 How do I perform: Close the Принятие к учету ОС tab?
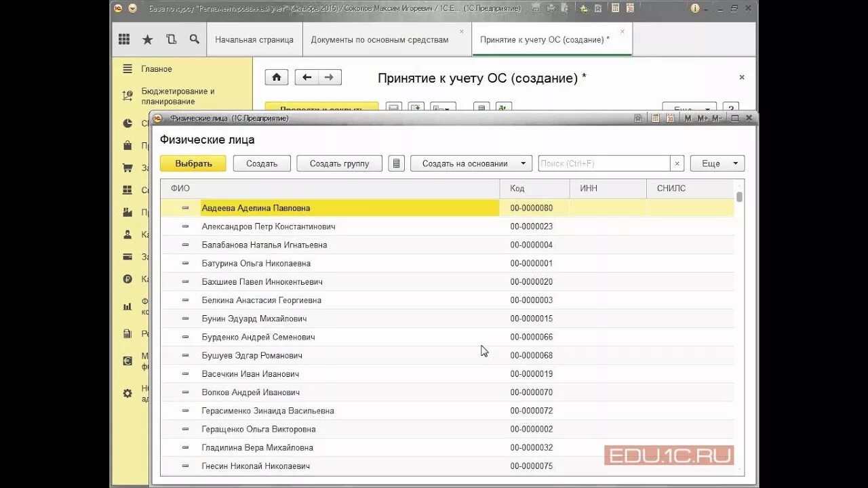pyautogui.click(x=623, y=31)
